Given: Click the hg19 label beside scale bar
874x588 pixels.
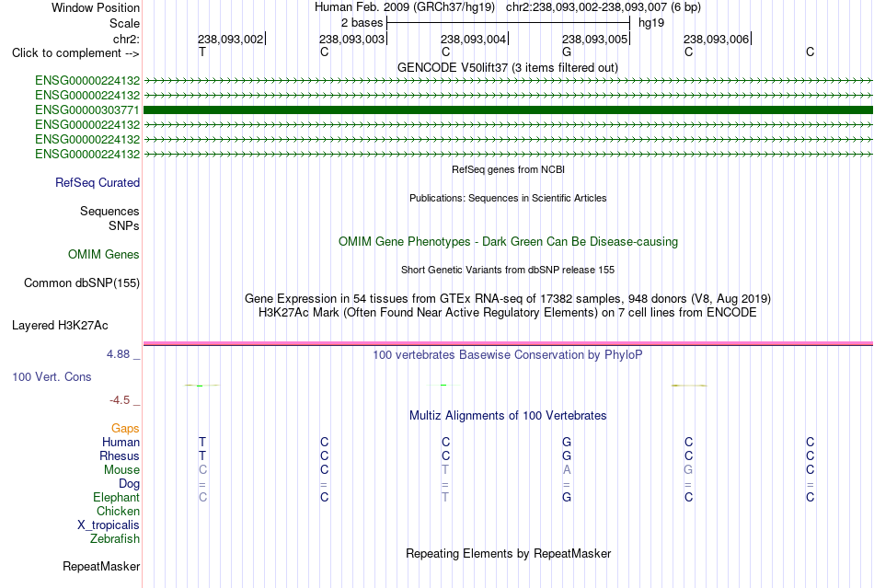Looking at the screenshot, I should point(651,23).
